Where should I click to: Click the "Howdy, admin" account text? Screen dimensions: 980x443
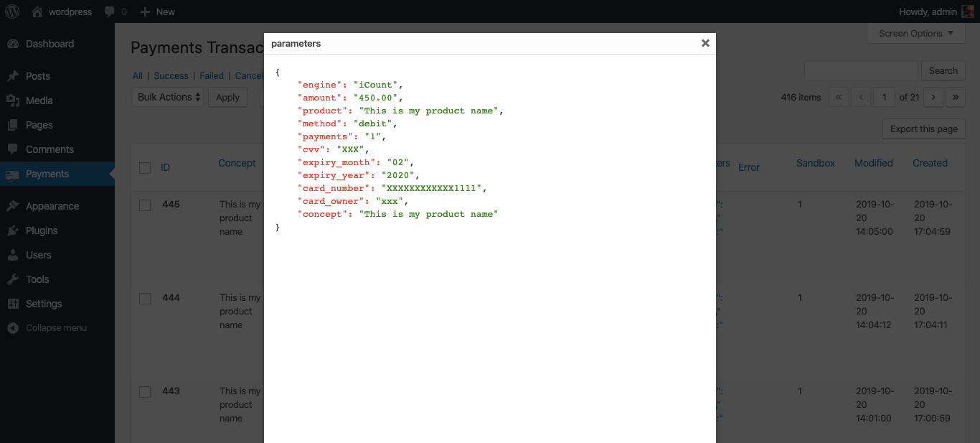coord(928,11)
